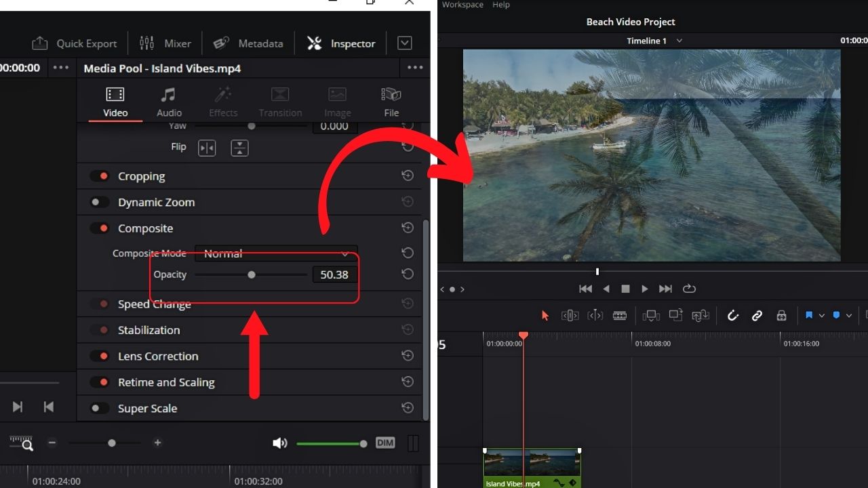This screenshot has width=868, height=488.
Task: Turn on the Super Scale toggle
Action: [x=99, y=408]
